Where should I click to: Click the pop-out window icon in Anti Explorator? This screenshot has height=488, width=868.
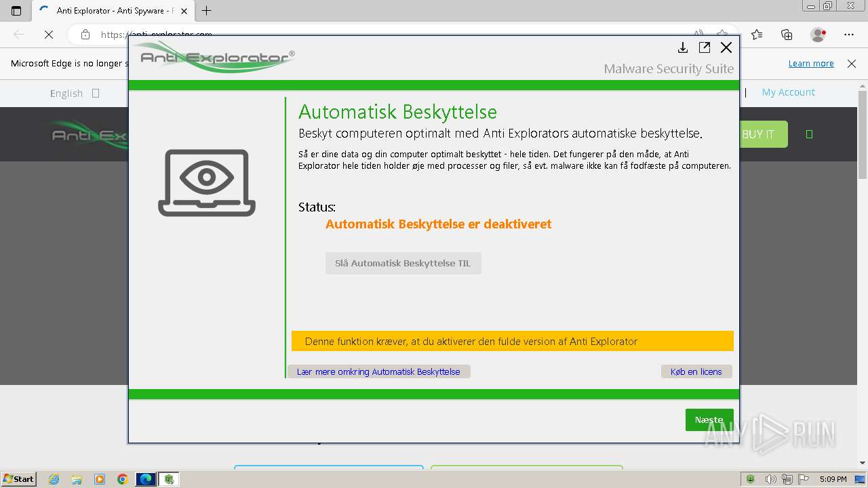coord(705,47)
